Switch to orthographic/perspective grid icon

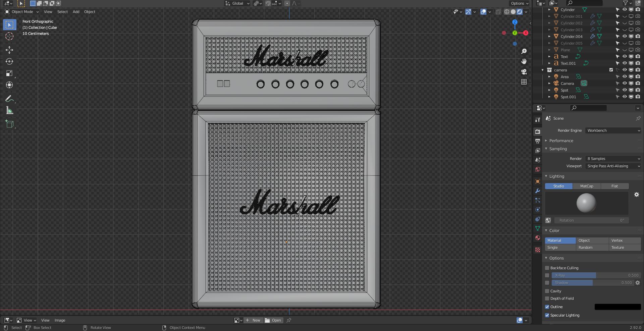pyautogui.click(x=524, y=82)
